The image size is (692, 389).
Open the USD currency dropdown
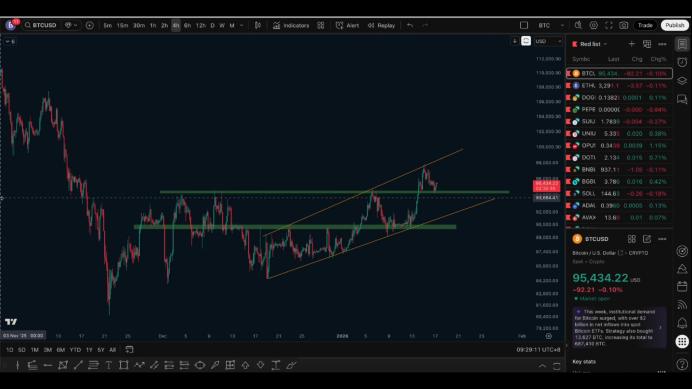point(548,42)
